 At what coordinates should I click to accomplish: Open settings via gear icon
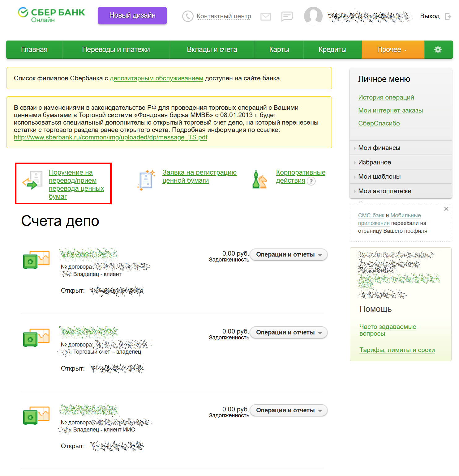point(438,49)
